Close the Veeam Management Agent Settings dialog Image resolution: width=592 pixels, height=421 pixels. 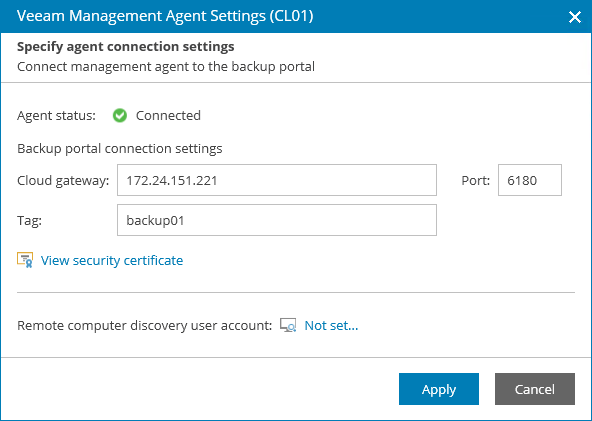pos(575,17)
